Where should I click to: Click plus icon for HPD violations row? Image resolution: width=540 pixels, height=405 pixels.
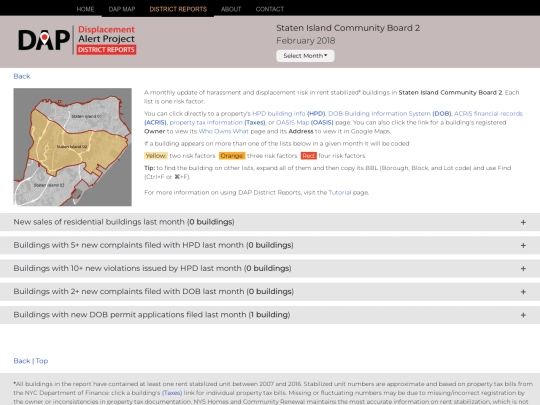(523, 269)
